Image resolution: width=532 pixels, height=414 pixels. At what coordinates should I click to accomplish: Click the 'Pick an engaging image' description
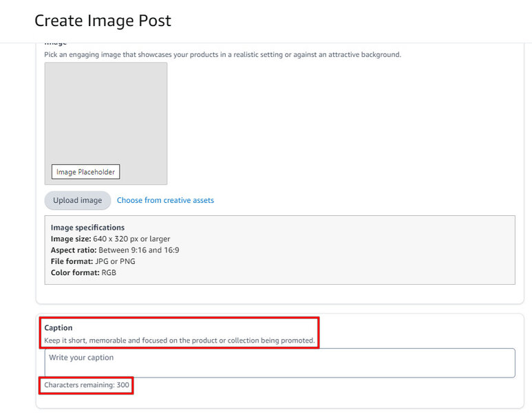point(222,54)
